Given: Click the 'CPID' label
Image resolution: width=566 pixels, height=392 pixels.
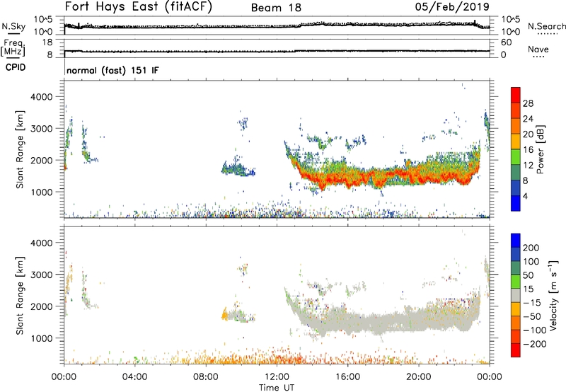Looking at the screenshot, I should coord(16,67).
